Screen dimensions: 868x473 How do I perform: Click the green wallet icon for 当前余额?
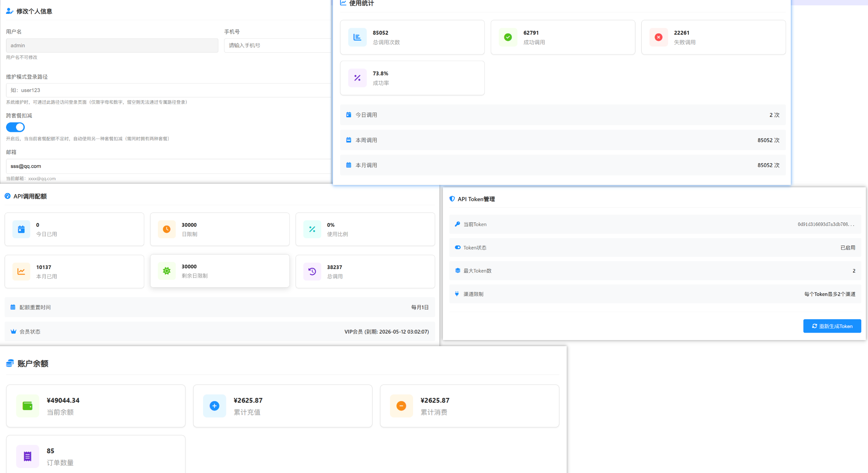(27, 406)
